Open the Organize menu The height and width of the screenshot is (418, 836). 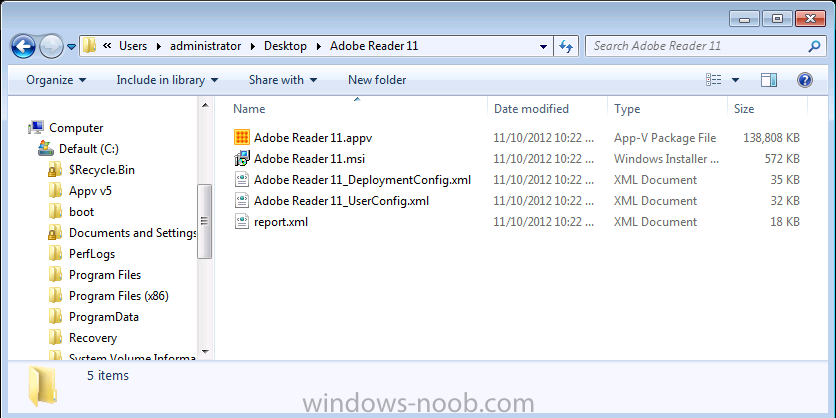pos(56,80)
